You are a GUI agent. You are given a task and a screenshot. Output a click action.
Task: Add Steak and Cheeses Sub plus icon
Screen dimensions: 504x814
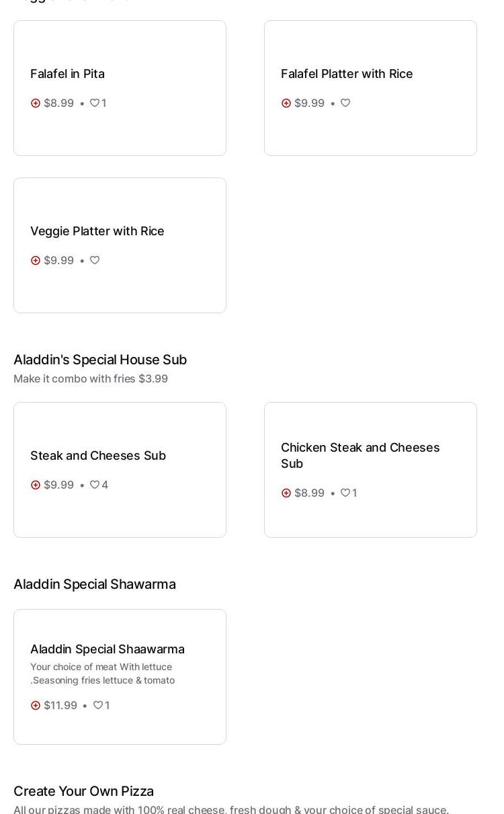(36, 485)
